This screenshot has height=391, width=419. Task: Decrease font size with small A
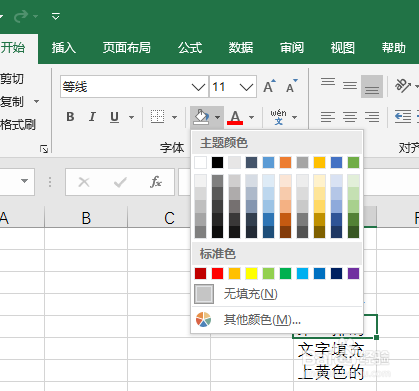tap(292, 86)
